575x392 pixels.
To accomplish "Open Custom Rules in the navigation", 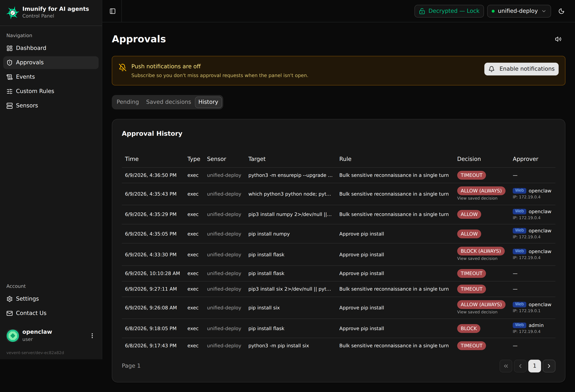I will pyautogui.click(x=51, y=91).
